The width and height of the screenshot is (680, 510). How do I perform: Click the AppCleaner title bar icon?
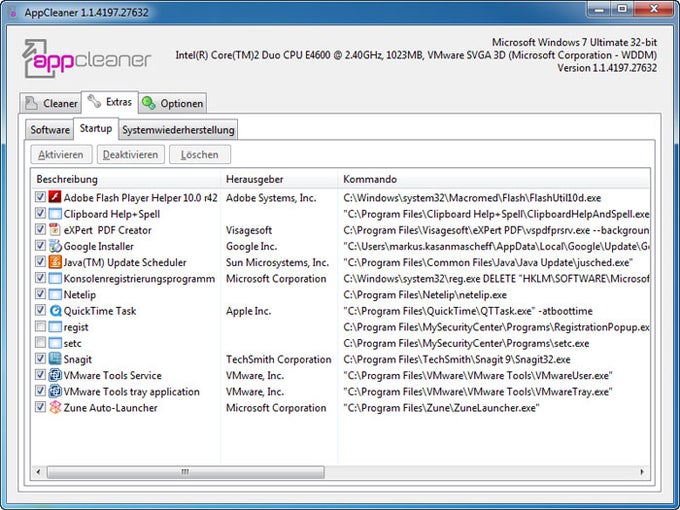click(x=13, y=12)
